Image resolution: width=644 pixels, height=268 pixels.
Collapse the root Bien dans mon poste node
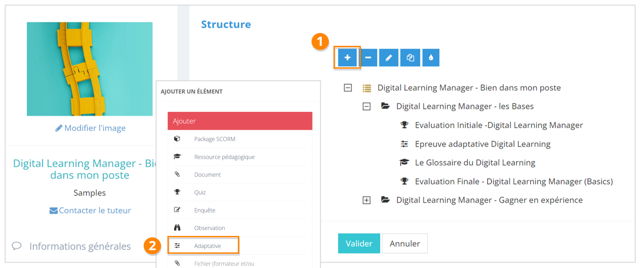[x=348, y=88]
